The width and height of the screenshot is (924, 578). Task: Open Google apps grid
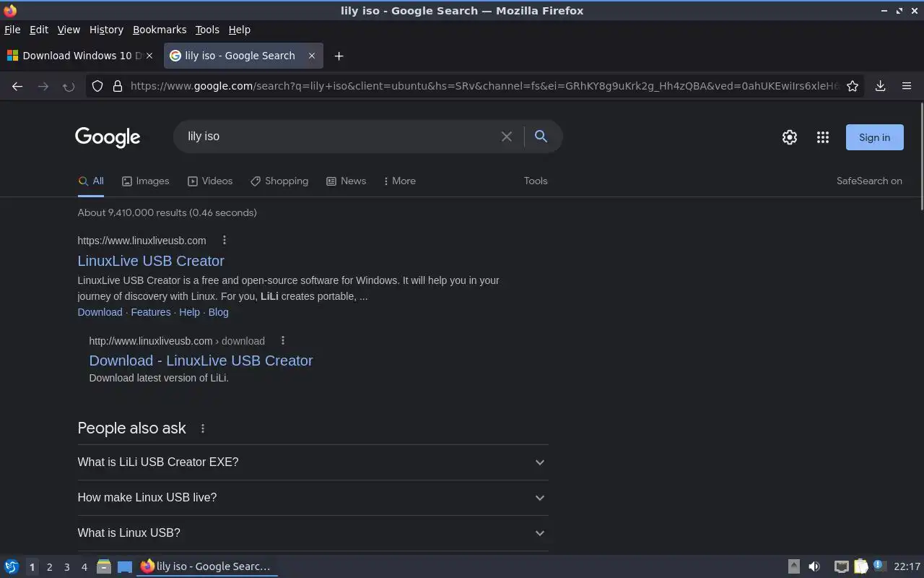point(823,137)
